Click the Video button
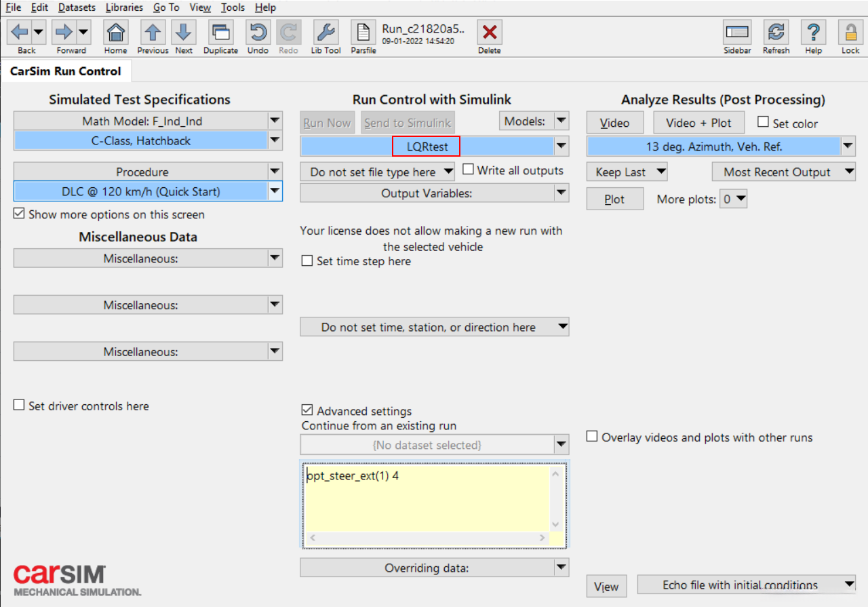This screenshot has height=607, width=868. pyautogui.click(x=614, y=123)
